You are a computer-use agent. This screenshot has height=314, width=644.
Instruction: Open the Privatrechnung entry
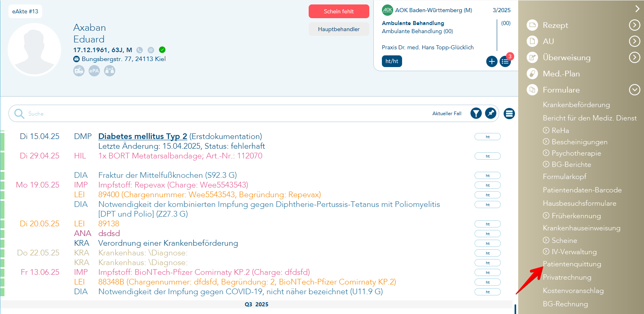567,277
